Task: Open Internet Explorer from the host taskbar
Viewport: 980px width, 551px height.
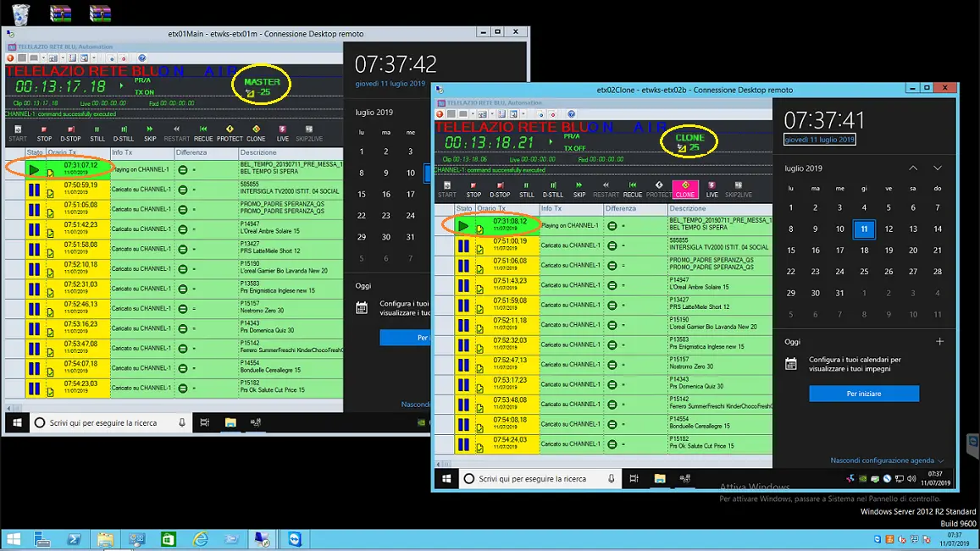Action: coord(201,539)
